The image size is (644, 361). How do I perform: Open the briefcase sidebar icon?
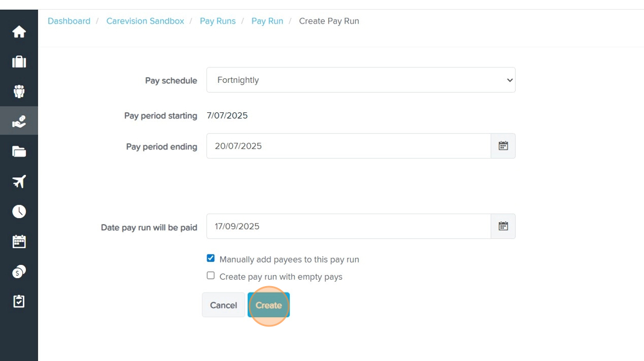(x=19, y=62)
